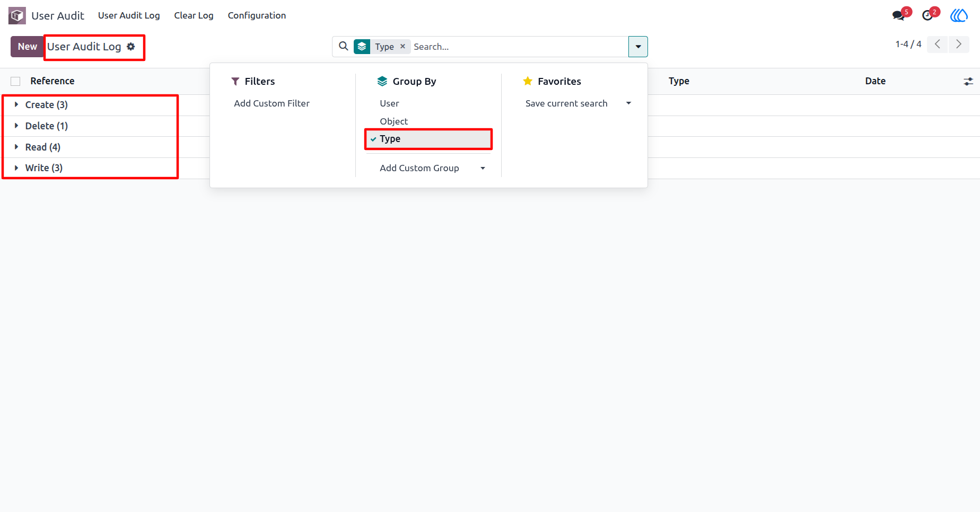The height and width of the screenshot is (512, 980).
Task: Click the Group By layers icon in search facet
Action: (x=362, y=47)
